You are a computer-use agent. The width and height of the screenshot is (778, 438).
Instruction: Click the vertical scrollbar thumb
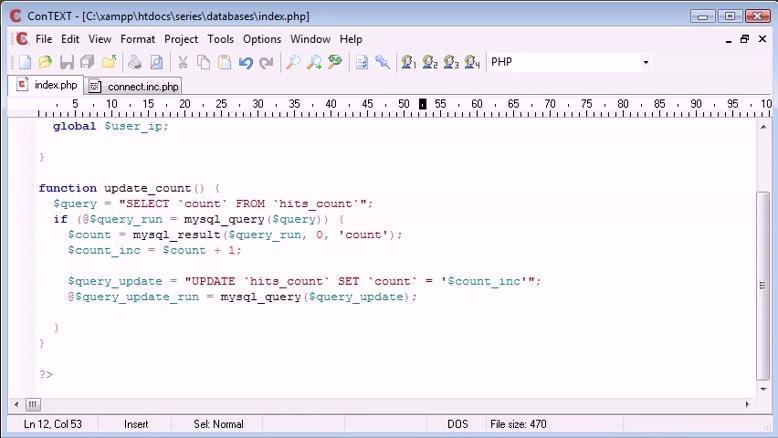coord(763,285)
